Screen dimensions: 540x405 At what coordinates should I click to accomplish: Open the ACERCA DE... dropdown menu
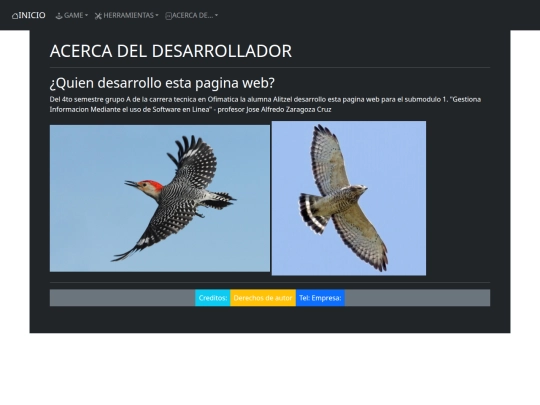click(191, 15)
